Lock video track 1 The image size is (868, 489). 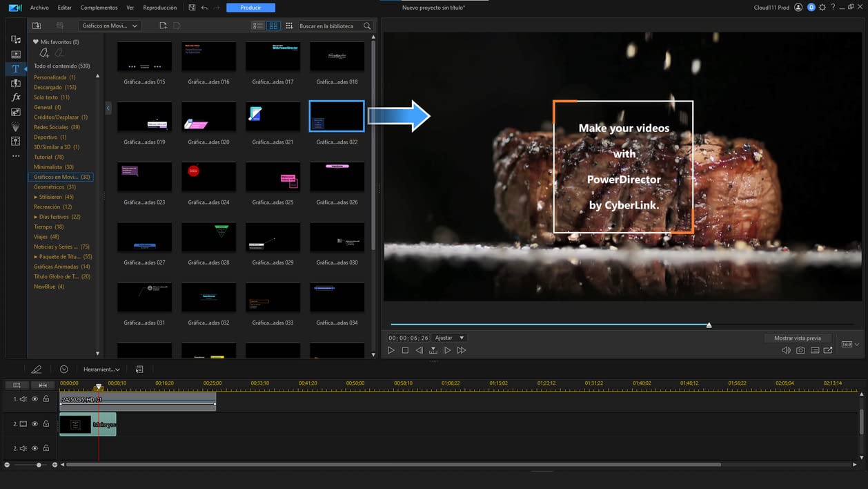coord(46,399)
